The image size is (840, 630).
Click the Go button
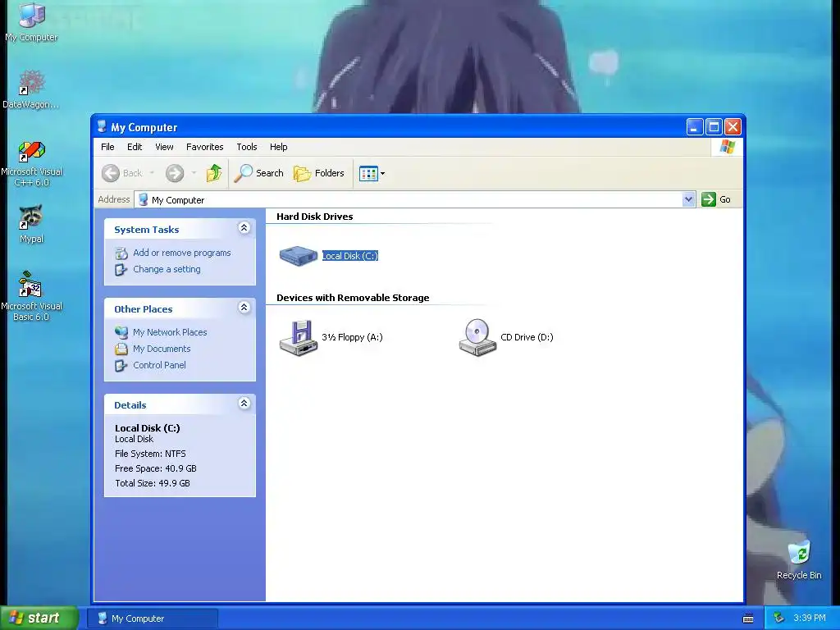tap(716, 199)
